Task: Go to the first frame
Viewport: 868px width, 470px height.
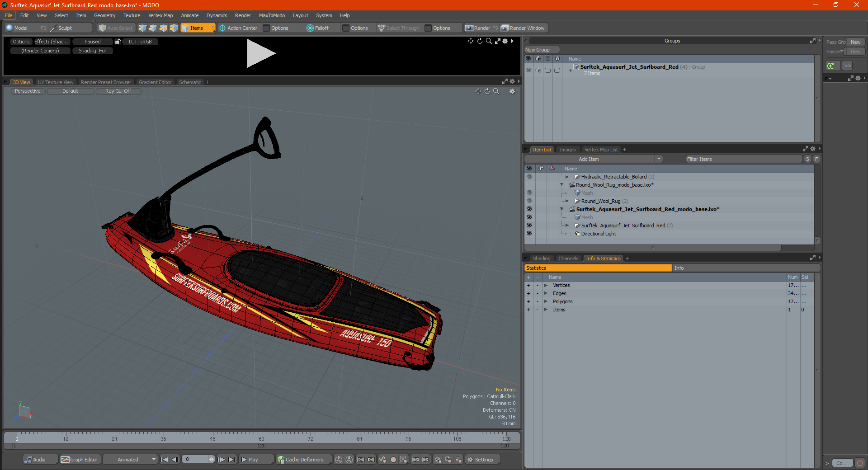Action: click(x=165, y=460)
